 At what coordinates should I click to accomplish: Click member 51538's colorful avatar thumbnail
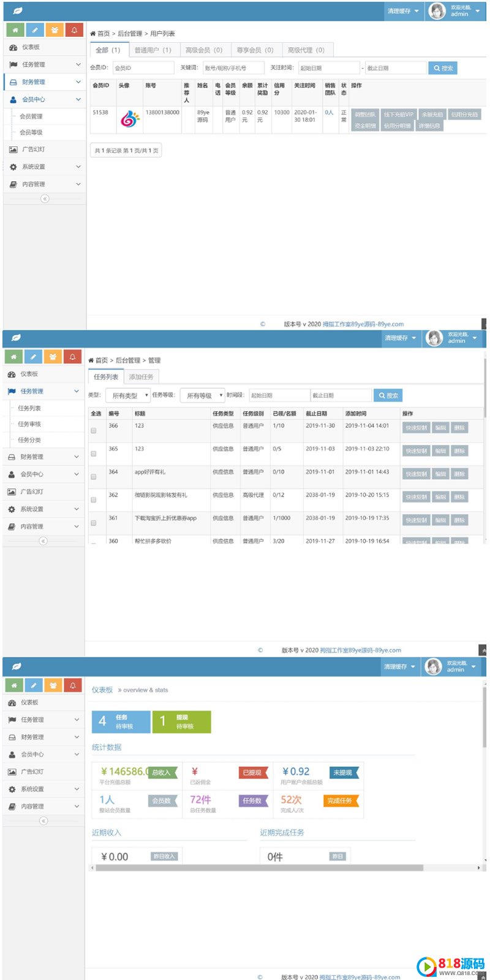coord(129,118)
